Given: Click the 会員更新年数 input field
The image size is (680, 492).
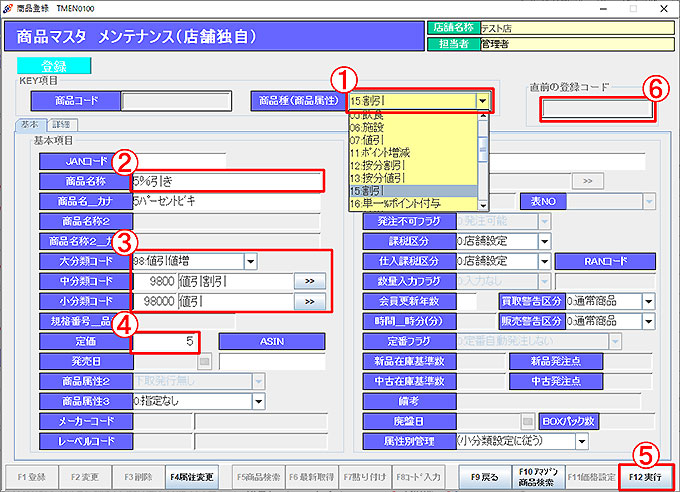Looking at the screenshot, I should point(467,301).
